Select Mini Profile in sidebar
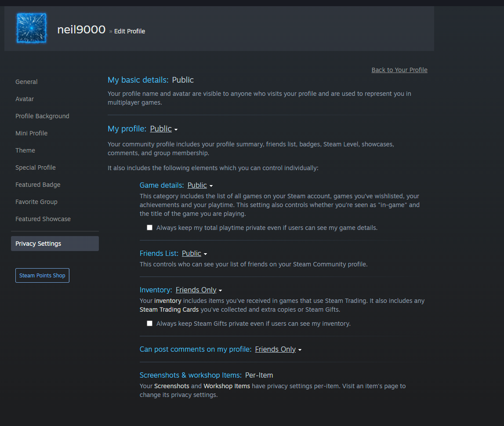Viewport: 504px width, 426px height. click(x=31, y=133)
